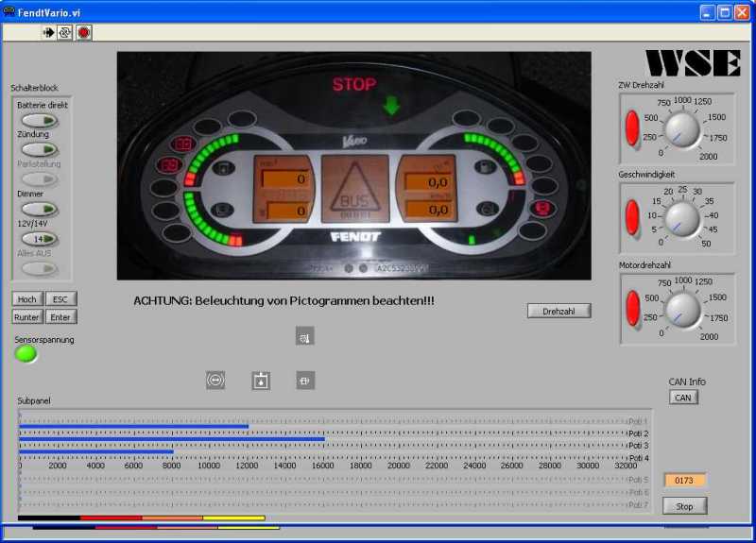Click the transmission filter pictogram on the right
This screenshot has width=756, height=543.
(x=305, y=381)
